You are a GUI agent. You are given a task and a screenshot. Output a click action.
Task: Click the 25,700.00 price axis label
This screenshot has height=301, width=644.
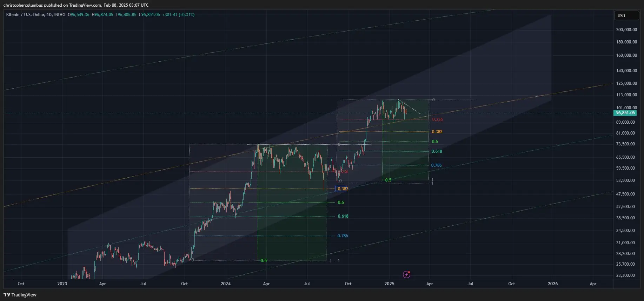625,264
